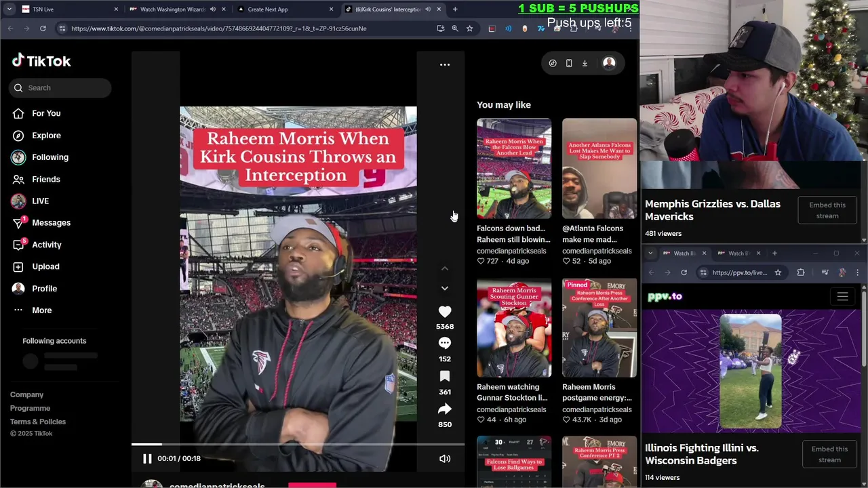Focus the TikTok Search field
Viewport: 868px width, 488px height.
(x=60, y=87)
